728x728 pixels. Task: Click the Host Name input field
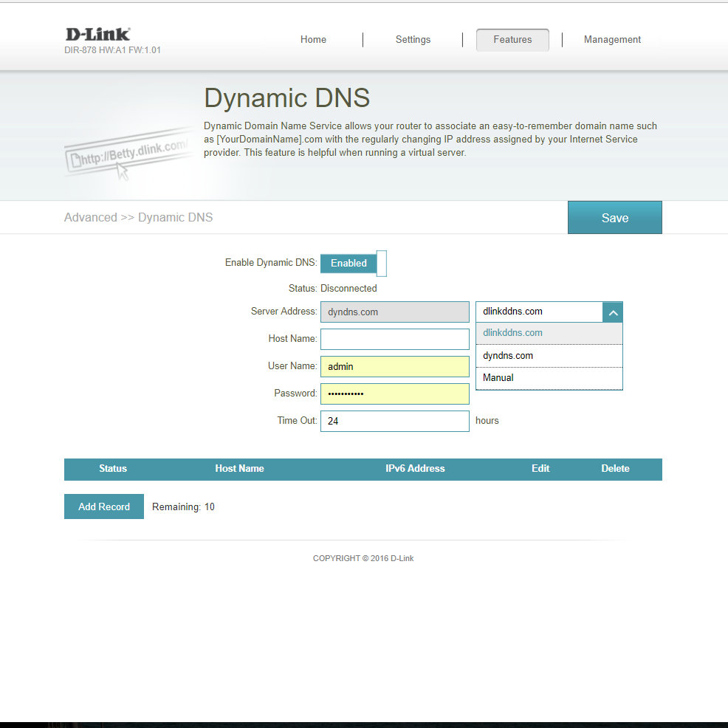click(395, 339)
